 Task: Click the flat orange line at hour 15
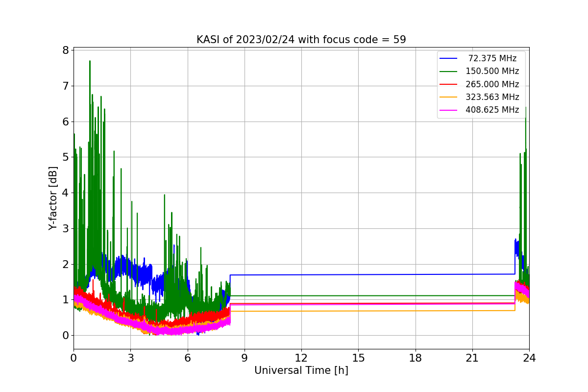click(358, 311)
